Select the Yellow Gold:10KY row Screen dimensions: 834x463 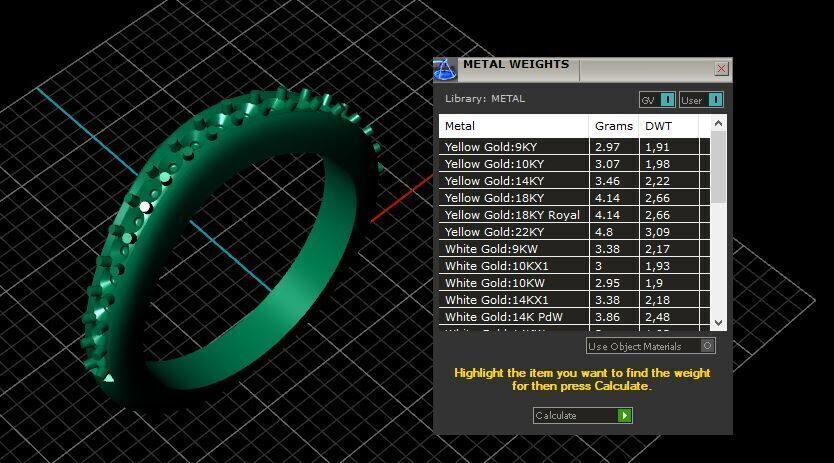coord(574,164)
